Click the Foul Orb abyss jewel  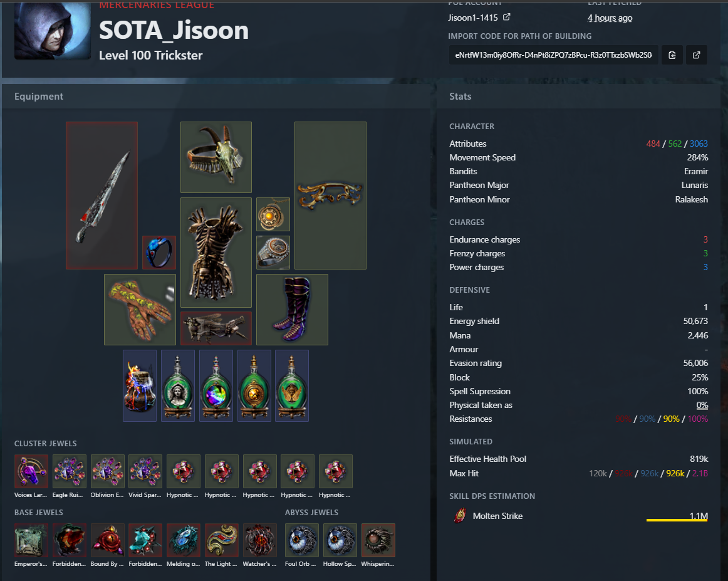click(x=302, y=540)
